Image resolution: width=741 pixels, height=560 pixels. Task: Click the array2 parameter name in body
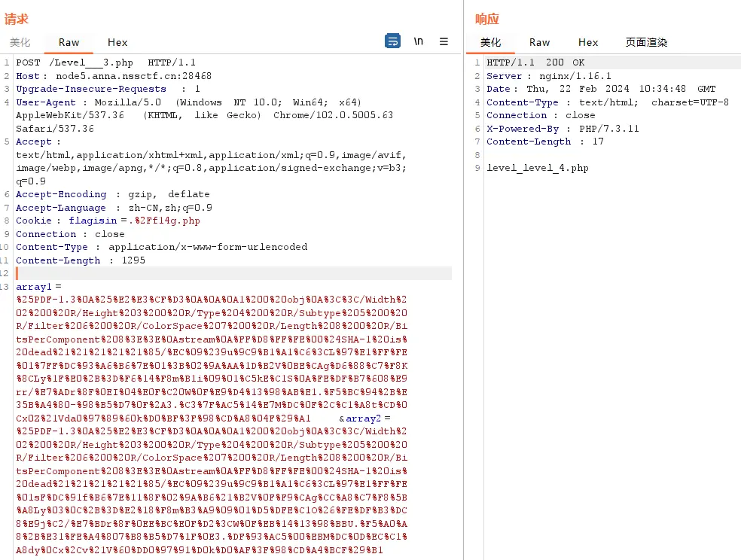coord(364,418)
